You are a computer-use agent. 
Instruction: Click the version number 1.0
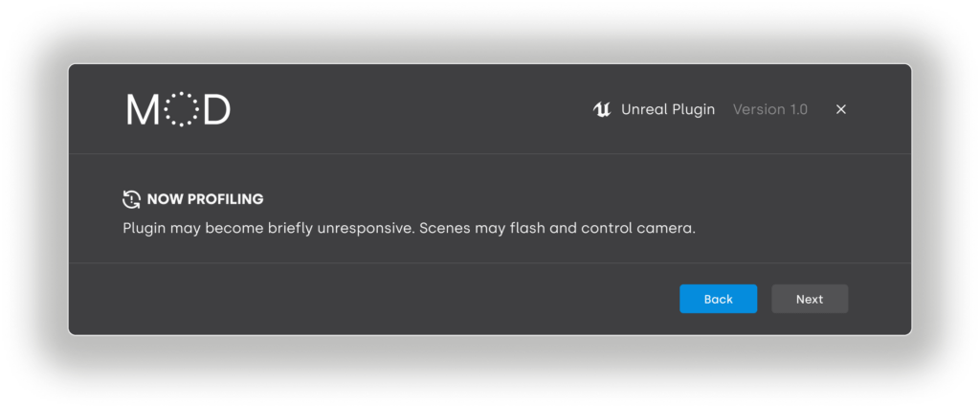point(797,109)
